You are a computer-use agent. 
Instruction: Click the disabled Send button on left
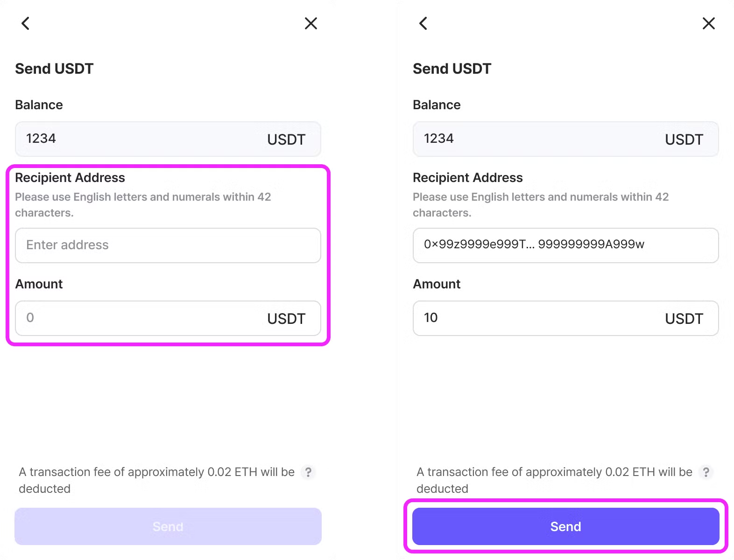coord(168,526)
